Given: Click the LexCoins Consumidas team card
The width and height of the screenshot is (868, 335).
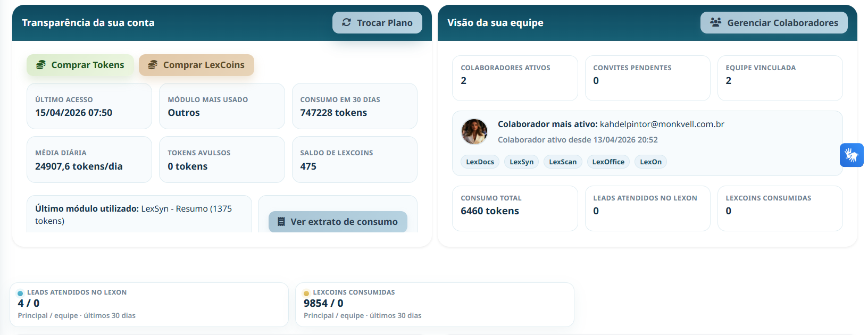Looking at the screenshot, I should [x=780, y=208].
